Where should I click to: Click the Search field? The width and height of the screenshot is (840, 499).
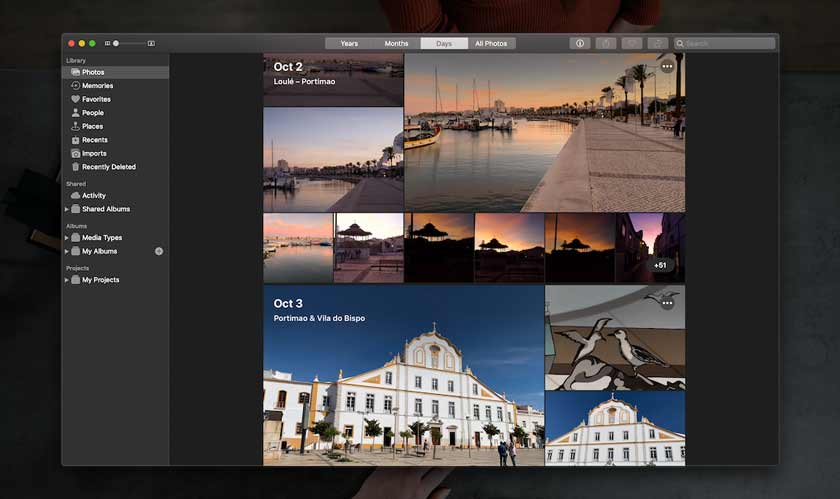(x=727, y=44)
